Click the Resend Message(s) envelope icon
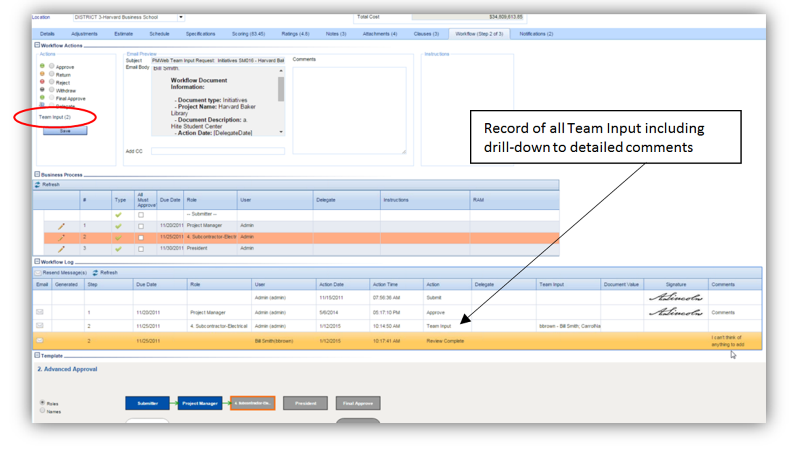This screenshot has width=790, height=450. (x=38, y=273)
